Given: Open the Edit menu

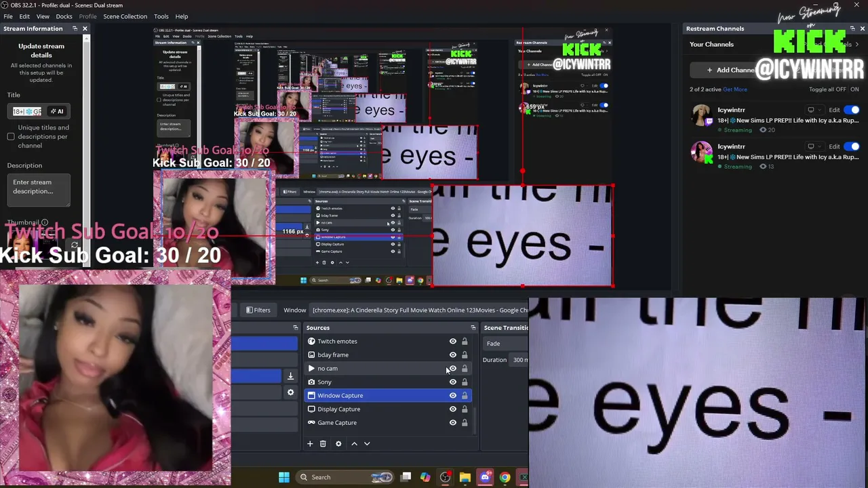Looking at the screenshot, I should [x=24, y=16].
